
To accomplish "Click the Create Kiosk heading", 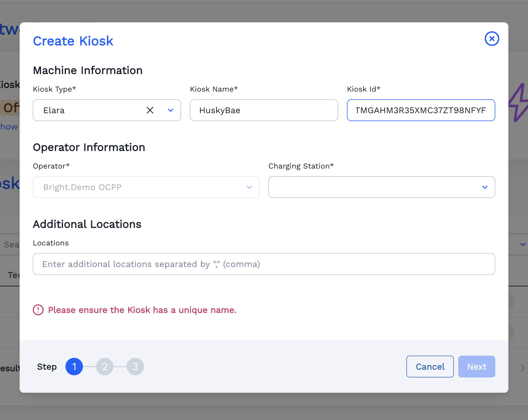I will [x=73, y=41].
